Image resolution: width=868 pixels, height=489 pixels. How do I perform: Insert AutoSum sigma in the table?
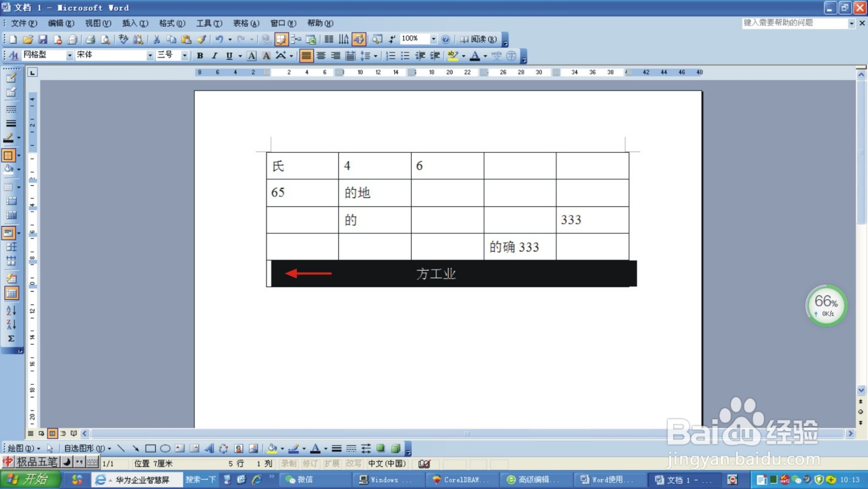pyautogui.click(x=11, y=338)
